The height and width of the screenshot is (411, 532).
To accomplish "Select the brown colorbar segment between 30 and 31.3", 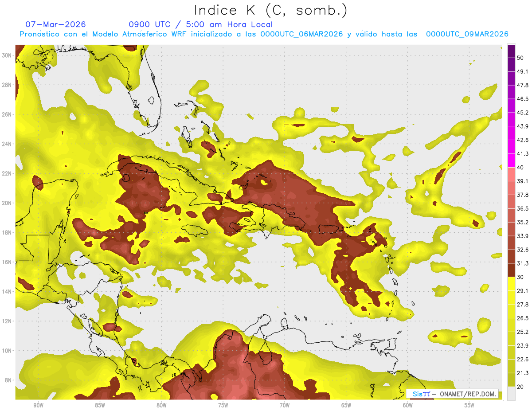I will coord(511,270).
